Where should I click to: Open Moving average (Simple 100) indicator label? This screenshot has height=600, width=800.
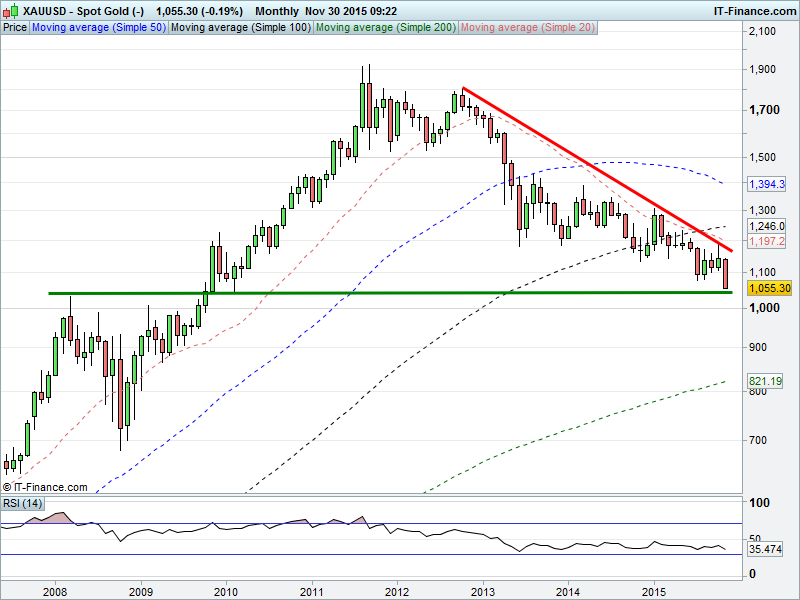point(240,28)
